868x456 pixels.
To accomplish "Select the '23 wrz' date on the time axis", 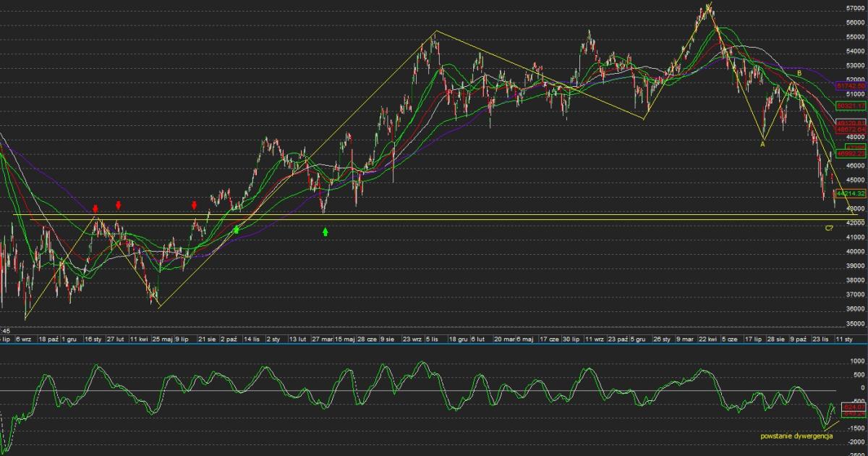I will point(412,339).
